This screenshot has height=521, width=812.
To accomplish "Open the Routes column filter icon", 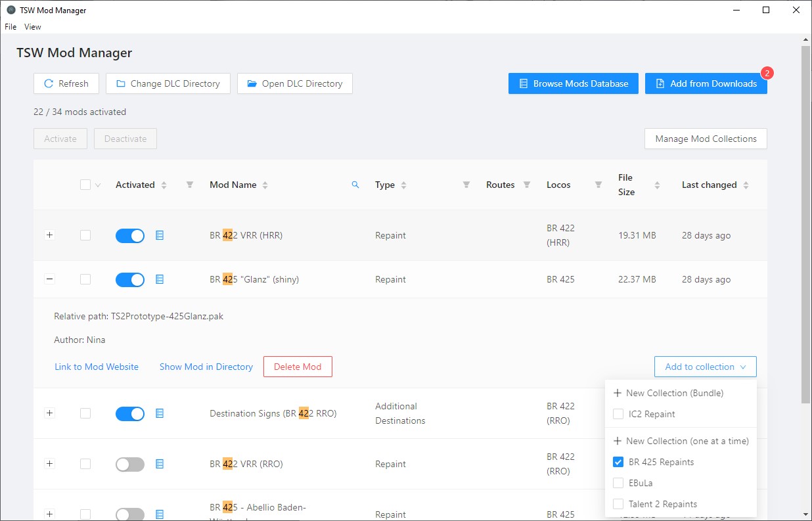I will [527, 185].
